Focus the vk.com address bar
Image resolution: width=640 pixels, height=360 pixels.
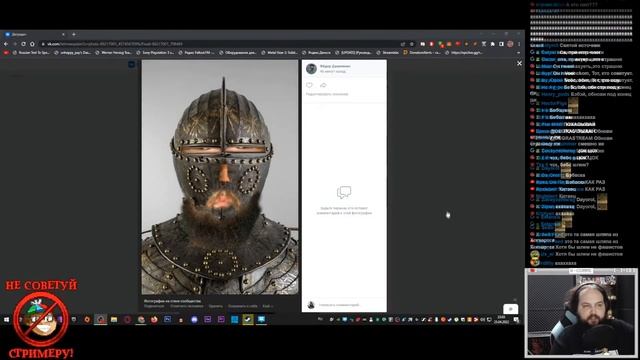(x=220, y=44)
